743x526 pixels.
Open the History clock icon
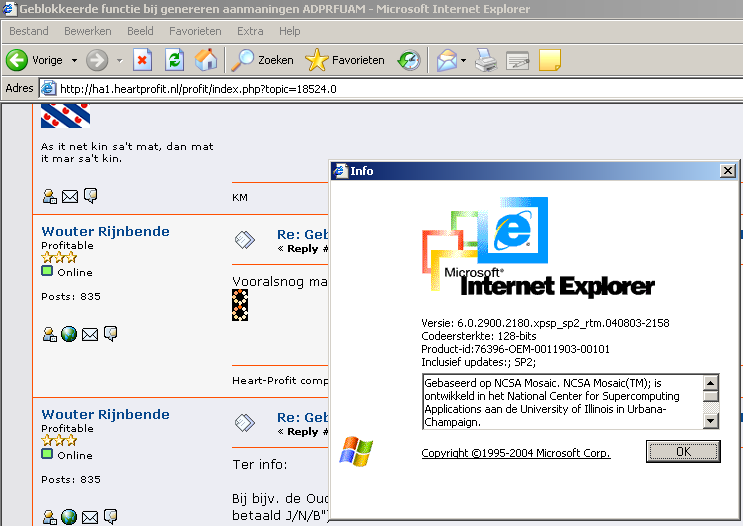pyautogui.click(x=408, y=60)
